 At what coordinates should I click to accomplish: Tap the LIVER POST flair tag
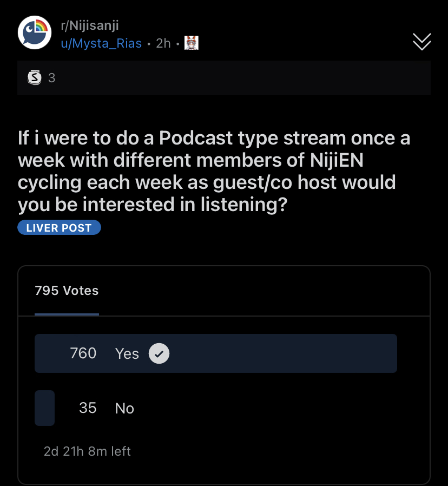(59, 228)
